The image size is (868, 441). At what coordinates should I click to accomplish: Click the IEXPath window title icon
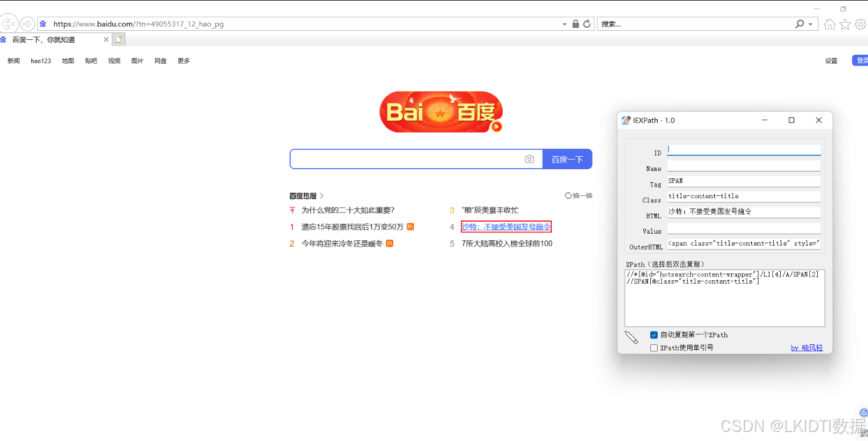(626, 120)
